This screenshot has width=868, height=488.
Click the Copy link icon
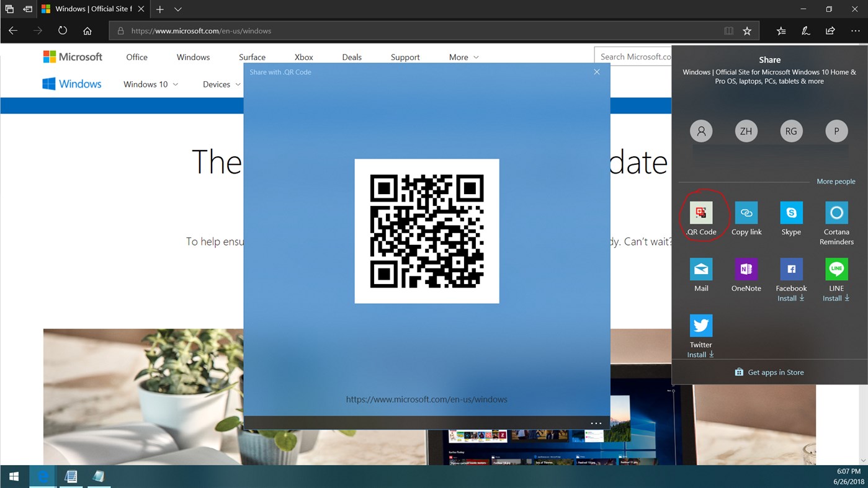(x=746, y=211)
